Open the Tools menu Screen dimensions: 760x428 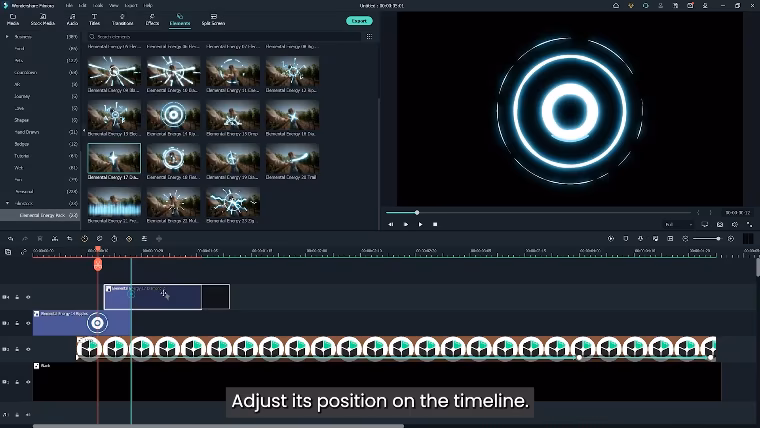tap(98, 5)
